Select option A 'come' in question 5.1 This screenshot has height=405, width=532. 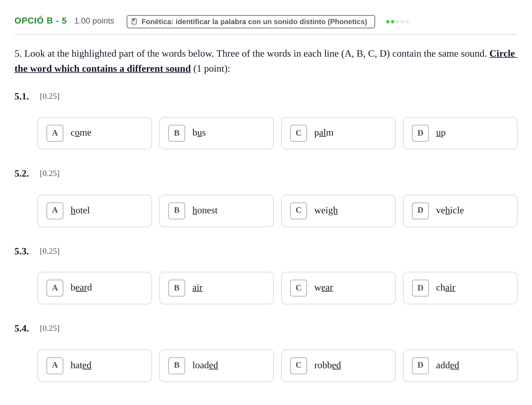95,133
